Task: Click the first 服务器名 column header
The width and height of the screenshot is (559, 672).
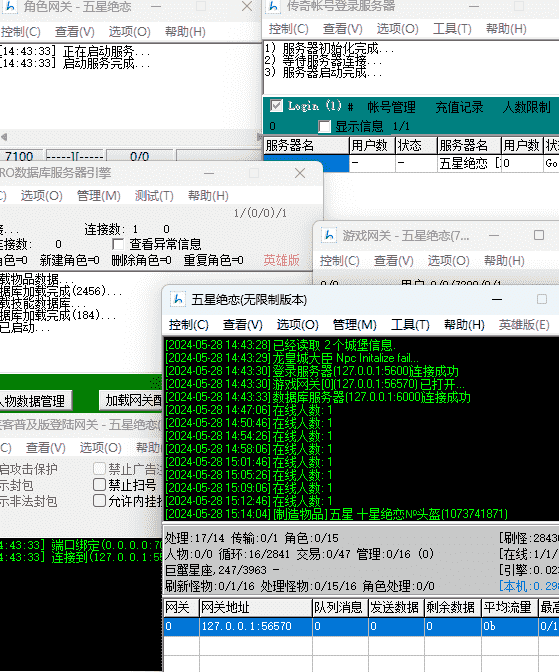Action: pyautogui.click(x=306, y=145)
